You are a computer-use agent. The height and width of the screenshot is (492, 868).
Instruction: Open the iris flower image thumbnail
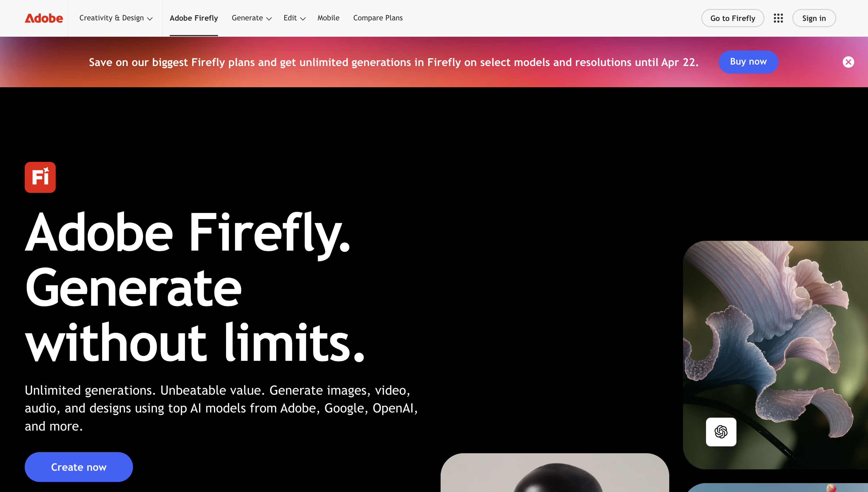coord(775,355)
